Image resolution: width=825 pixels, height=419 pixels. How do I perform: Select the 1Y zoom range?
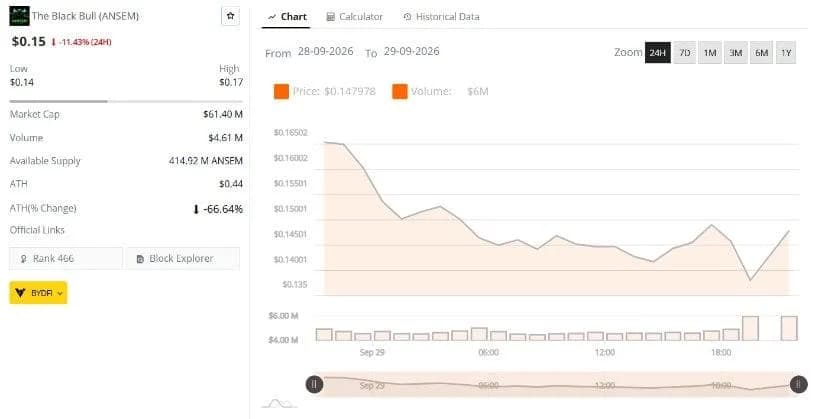[786, 53]
